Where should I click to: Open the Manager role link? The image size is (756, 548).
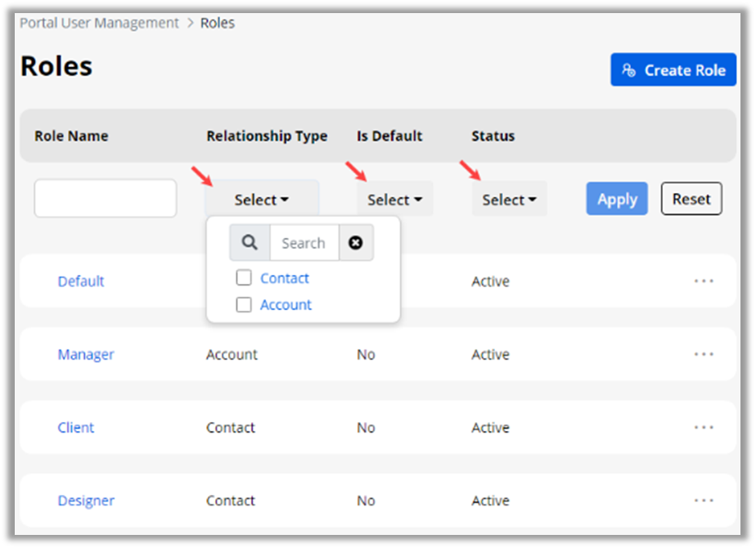point(86,354)
